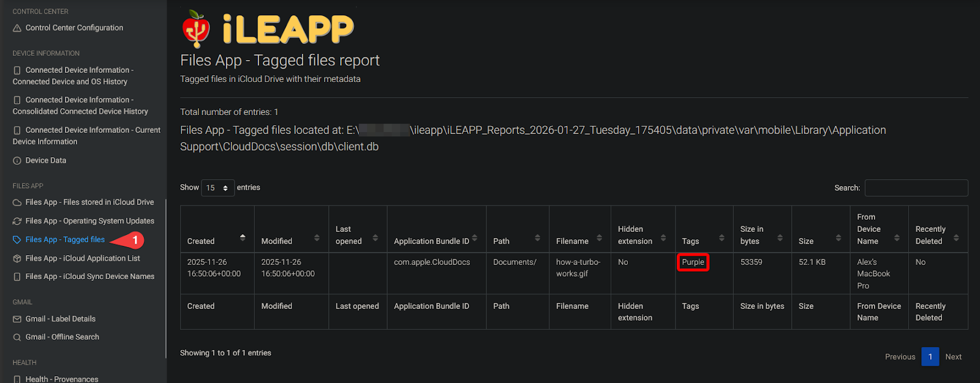Image resolution: width=980 pixels, height=383 pixels.
Task: Sort by Modified column arrows
Action: (x=317, y=237)
